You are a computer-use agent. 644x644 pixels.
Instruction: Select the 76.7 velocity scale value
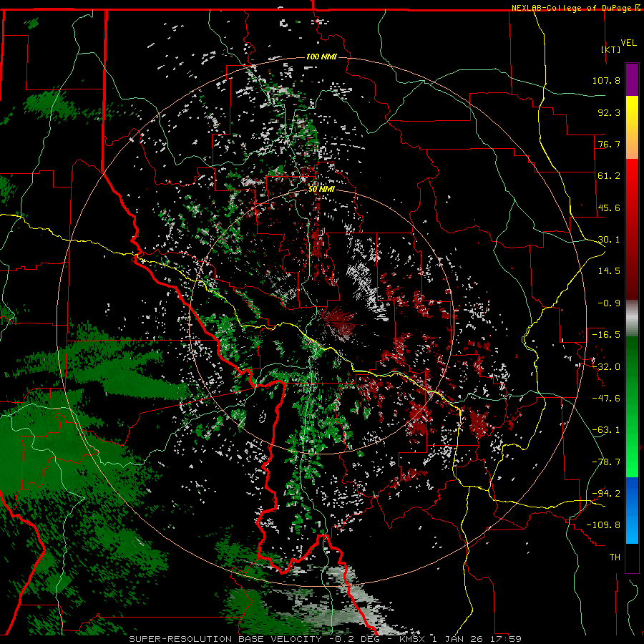point(609,144)
